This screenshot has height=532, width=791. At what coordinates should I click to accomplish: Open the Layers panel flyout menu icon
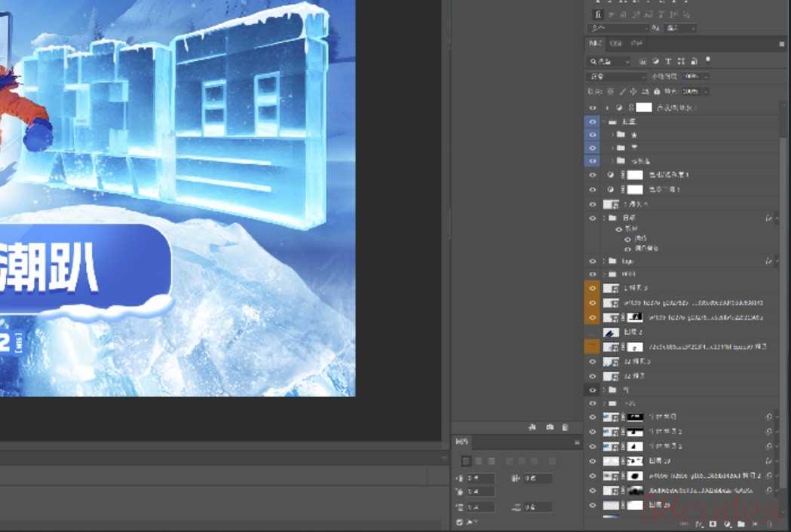(782, 44)
